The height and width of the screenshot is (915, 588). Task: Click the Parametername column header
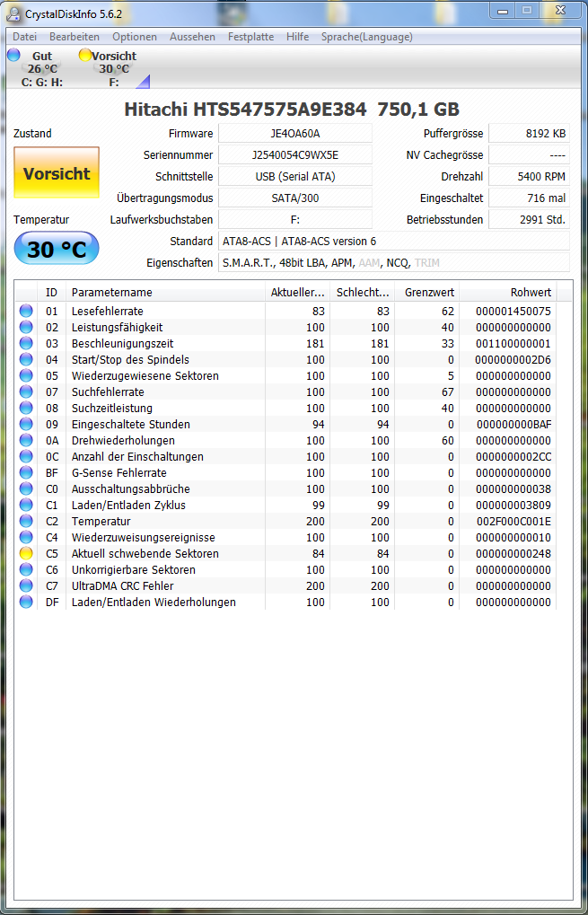click(x=166, y=292)
